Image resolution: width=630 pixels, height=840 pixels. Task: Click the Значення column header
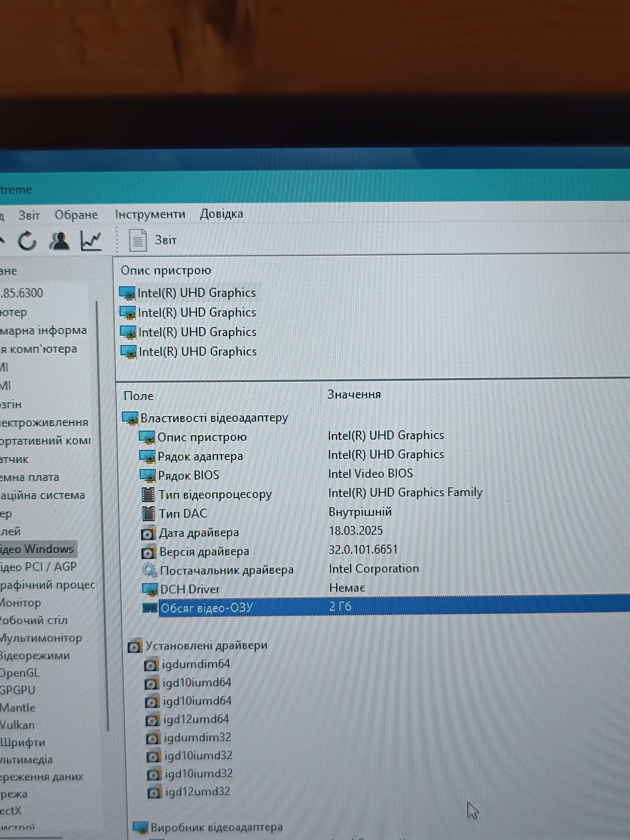(354, 394)
